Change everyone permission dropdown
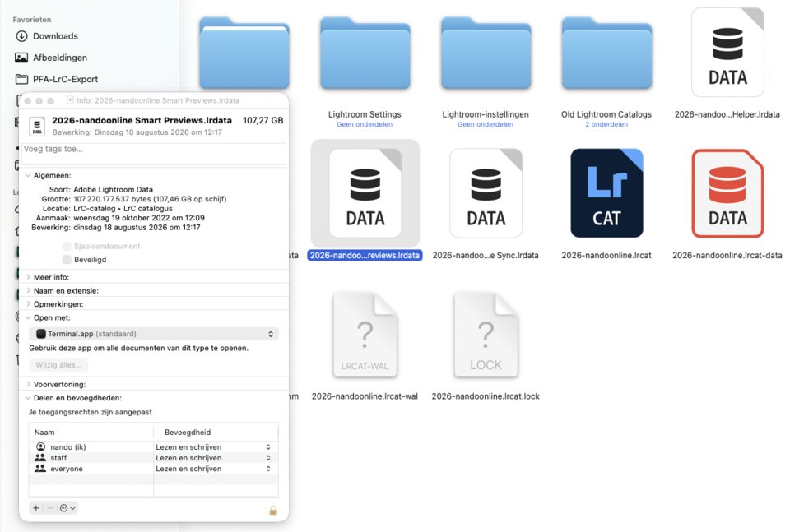The height and width of the screenshot is (532, 790). point(214,469)
